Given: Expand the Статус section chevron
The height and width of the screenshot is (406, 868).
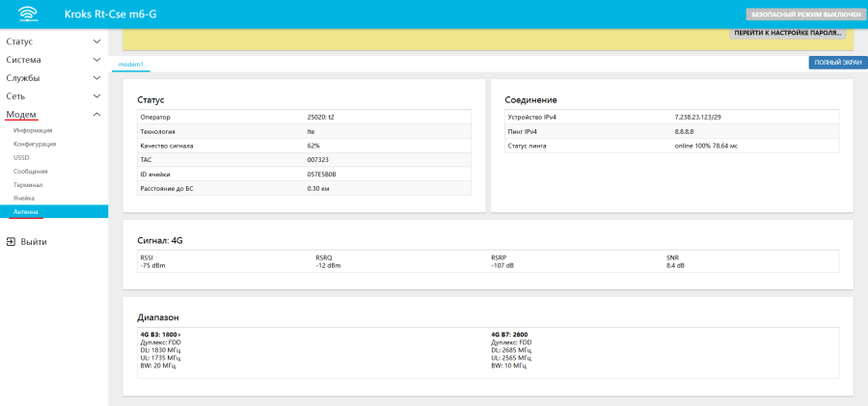Looking at the screenshot, I should (96, 42).
